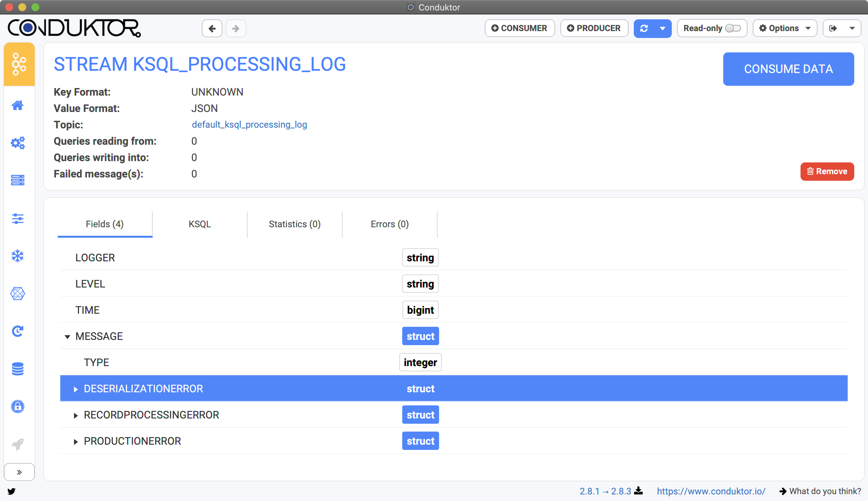Open the stacked-rows sidebar icon

coord(18,180)
